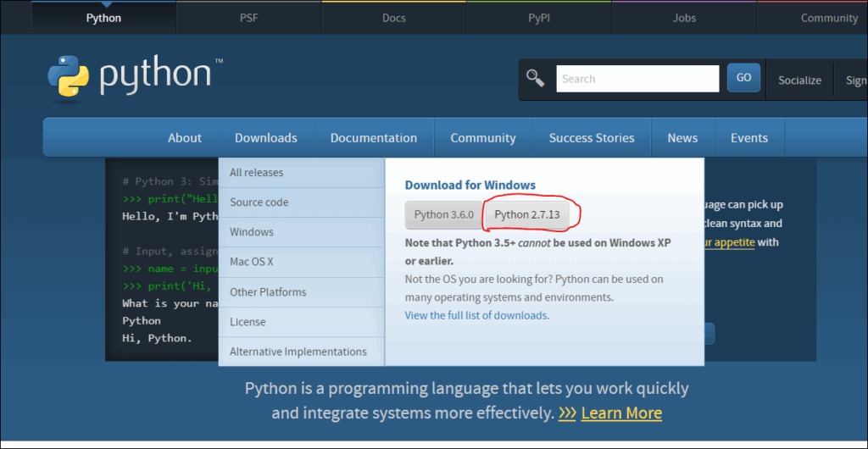Screen dimensions: 868x449
Task: Choose All releases from Downloads menu
Action: click(302, 173)
